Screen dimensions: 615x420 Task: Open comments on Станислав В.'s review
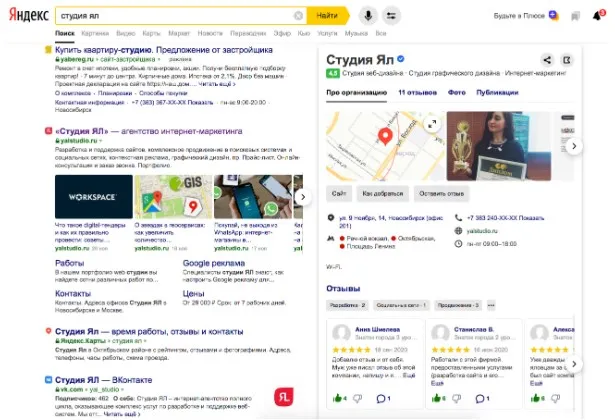coord(482,398)
